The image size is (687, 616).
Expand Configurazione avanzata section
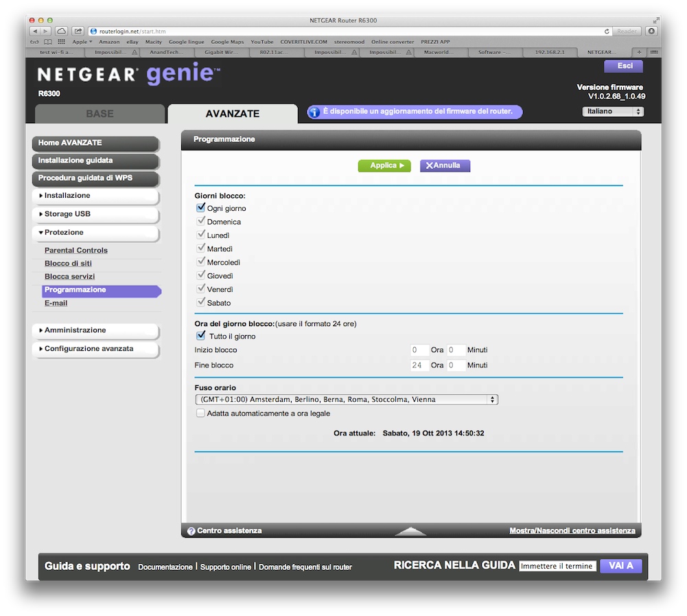click(x=95, y=349)
